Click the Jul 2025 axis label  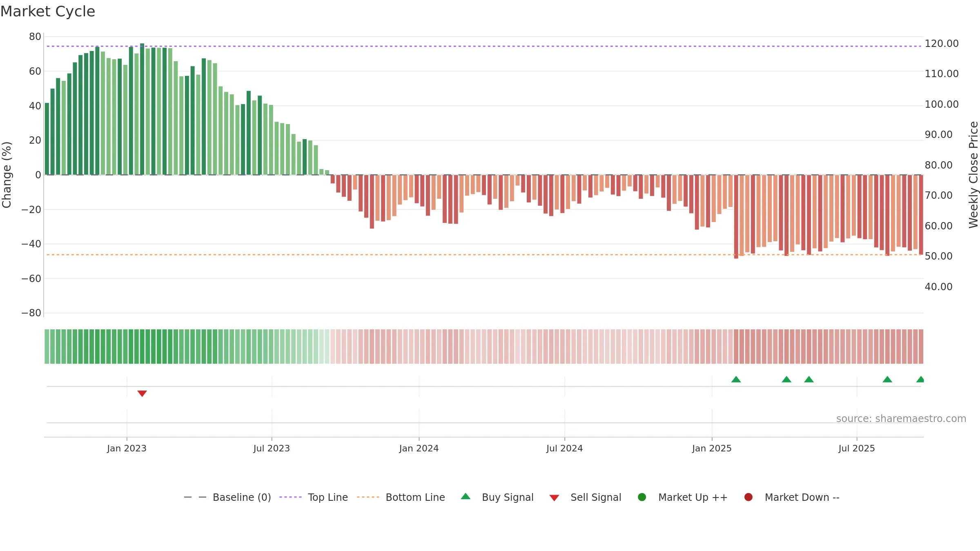(x=857, y=448)
